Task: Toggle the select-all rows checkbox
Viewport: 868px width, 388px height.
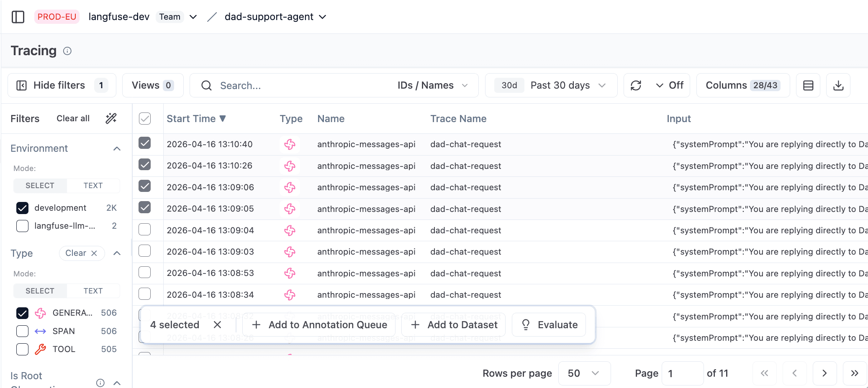Action: (145, 119)
